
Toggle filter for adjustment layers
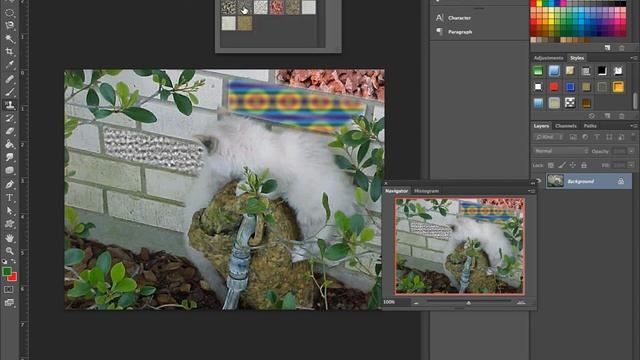[x=585, y=137]
